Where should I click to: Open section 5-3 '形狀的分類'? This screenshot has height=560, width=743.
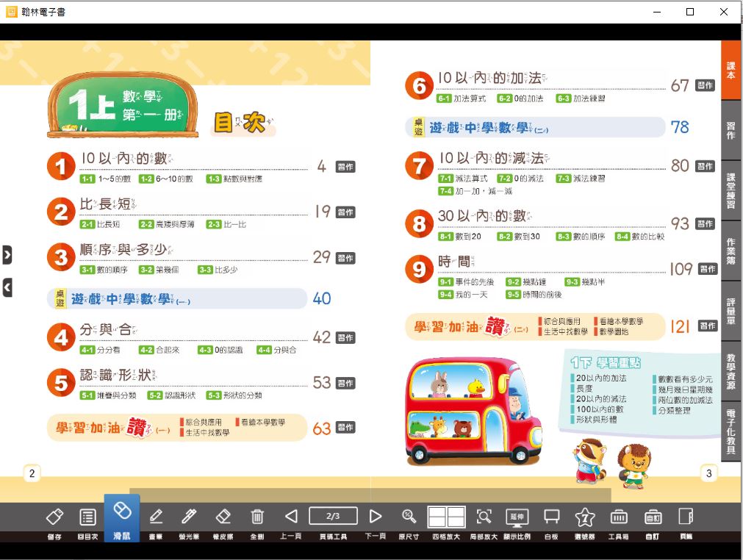(234, 395)
